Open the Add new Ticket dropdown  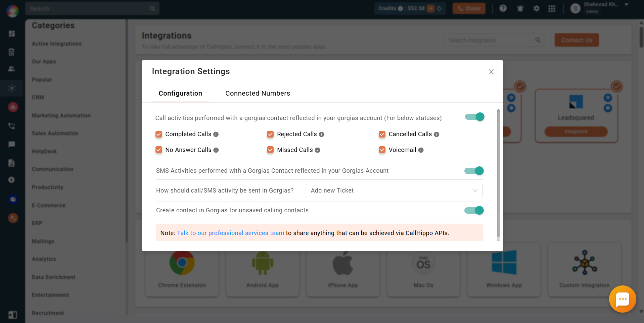click(394, 191)
